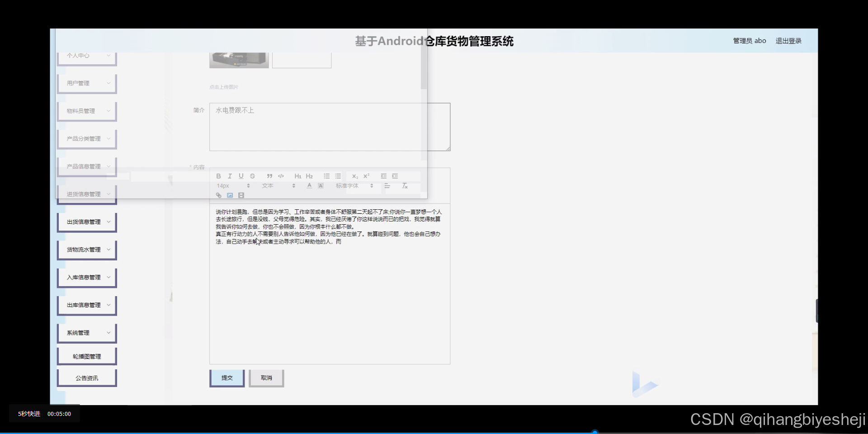This screenshot has width=868, height=434.
Task: Expand the 系统管理 sidebar section
Action: pyautogui.click(x=86, y=332)
